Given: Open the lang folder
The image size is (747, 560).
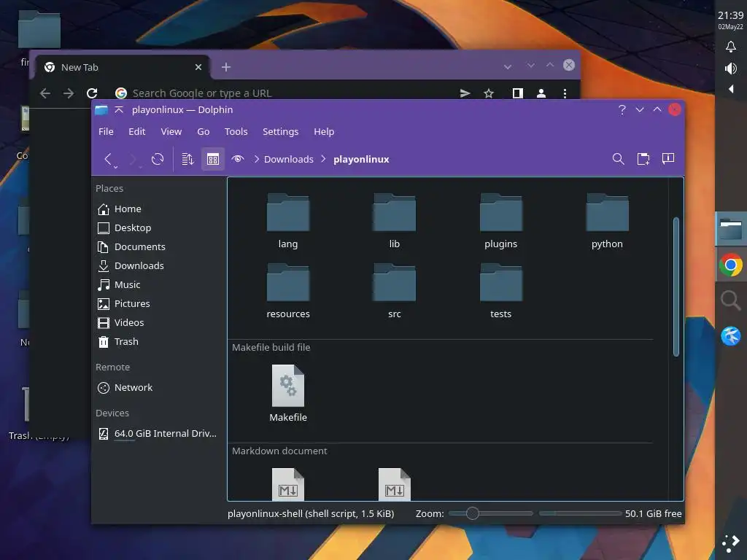Looking at the screenshot, I should pyautogui.click(x=287, y=221).
